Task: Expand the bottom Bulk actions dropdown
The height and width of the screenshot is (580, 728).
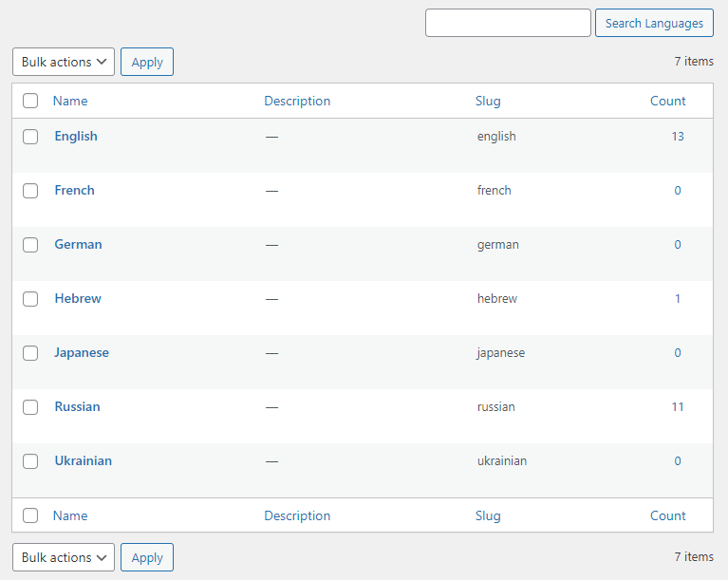Action: (x=64, y=557)
